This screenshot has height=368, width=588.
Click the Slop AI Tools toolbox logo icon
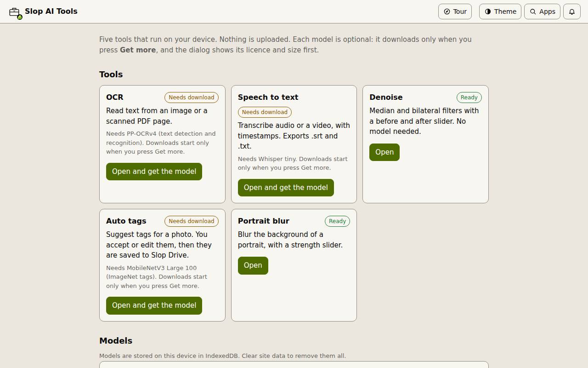pyautogui.click(x=15, y=12)
